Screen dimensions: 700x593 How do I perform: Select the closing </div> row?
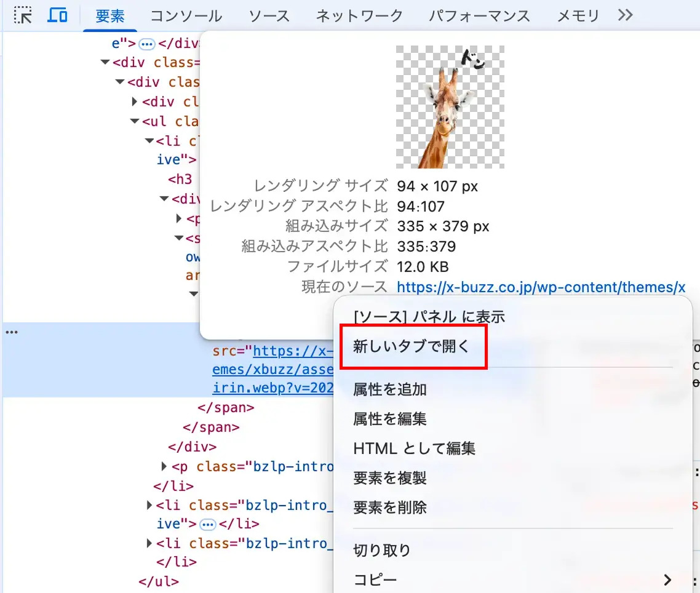192,447
